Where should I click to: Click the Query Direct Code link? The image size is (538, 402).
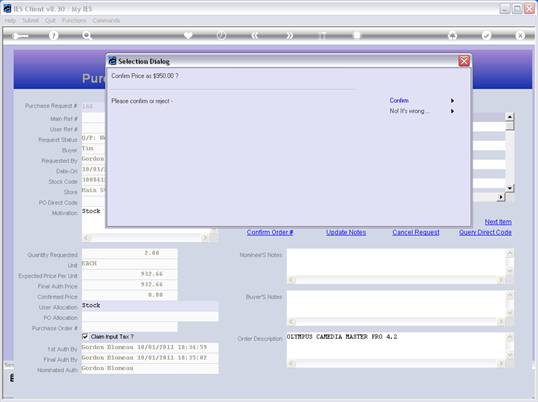tap(485, 232)
